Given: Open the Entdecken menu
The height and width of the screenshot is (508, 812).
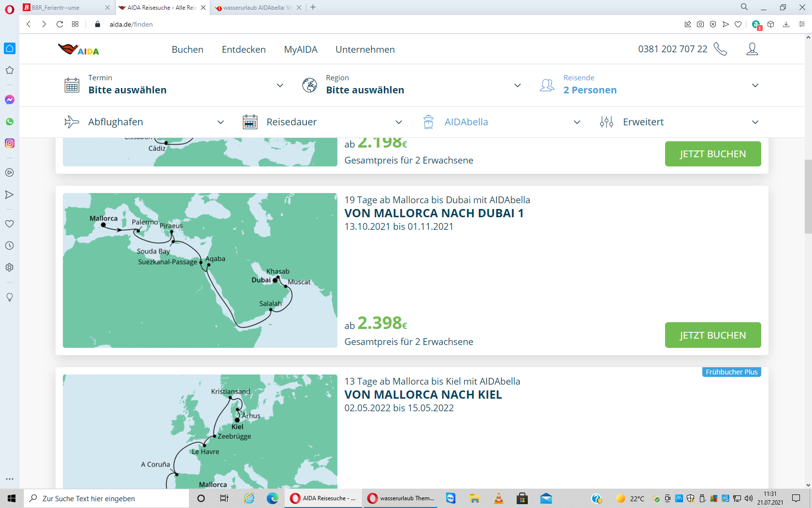Looking at the screenshot, I should pos(244,49).
